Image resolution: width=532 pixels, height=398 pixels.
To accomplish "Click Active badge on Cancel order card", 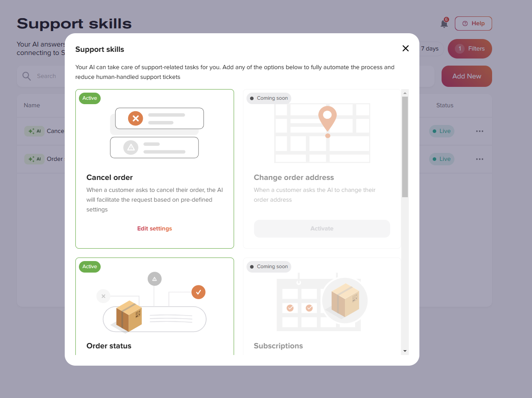I will pyautogui.click(x=90, y=98).
